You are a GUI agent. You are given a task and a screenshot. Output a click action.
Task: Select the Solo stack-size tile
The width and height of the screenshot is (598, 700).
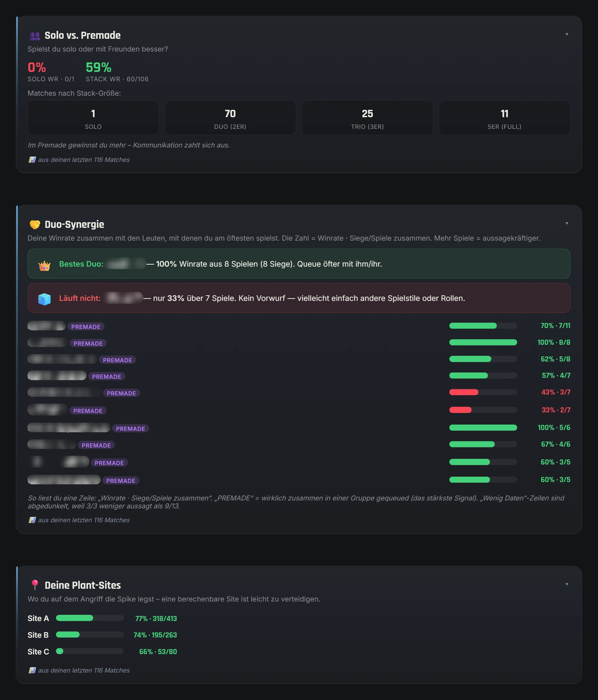pos(93,118)
